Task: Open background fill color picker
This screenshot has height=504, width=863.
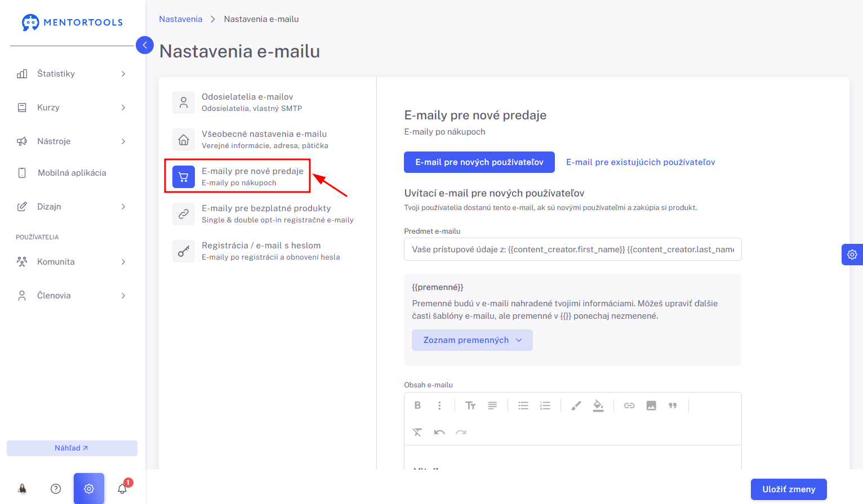Action: click(x=598, y=405)
